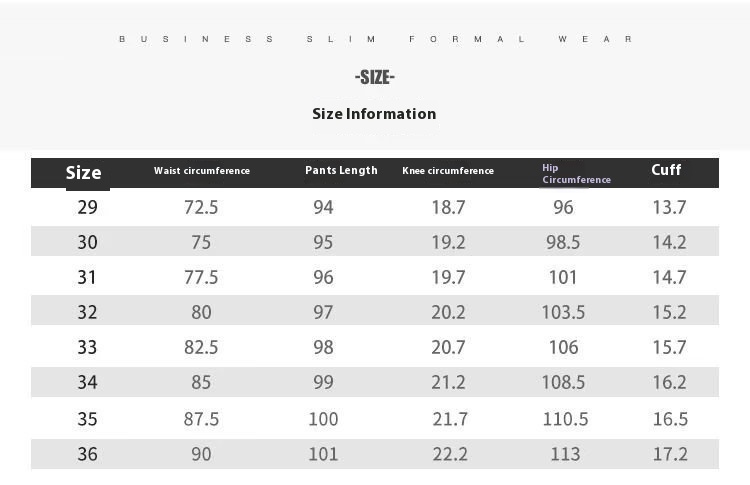Click the Cuff column header
Screen dimensions: 750x485
[666, 169]
